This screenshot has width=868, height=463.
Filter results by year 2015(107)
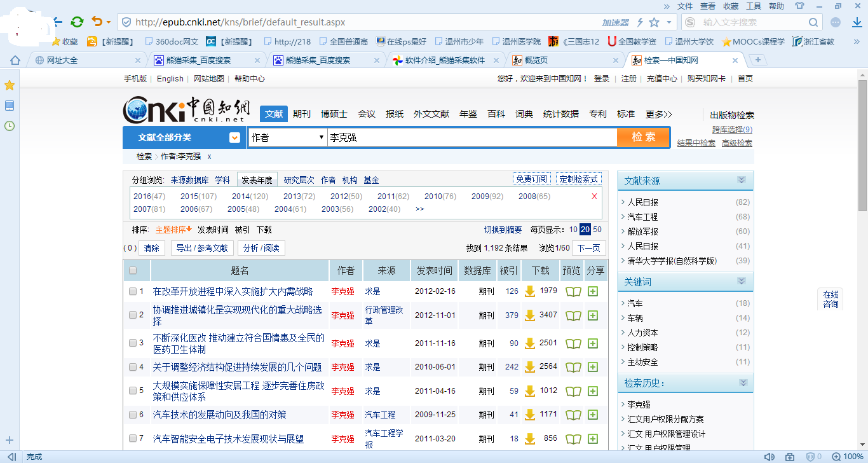coord(198,197)
